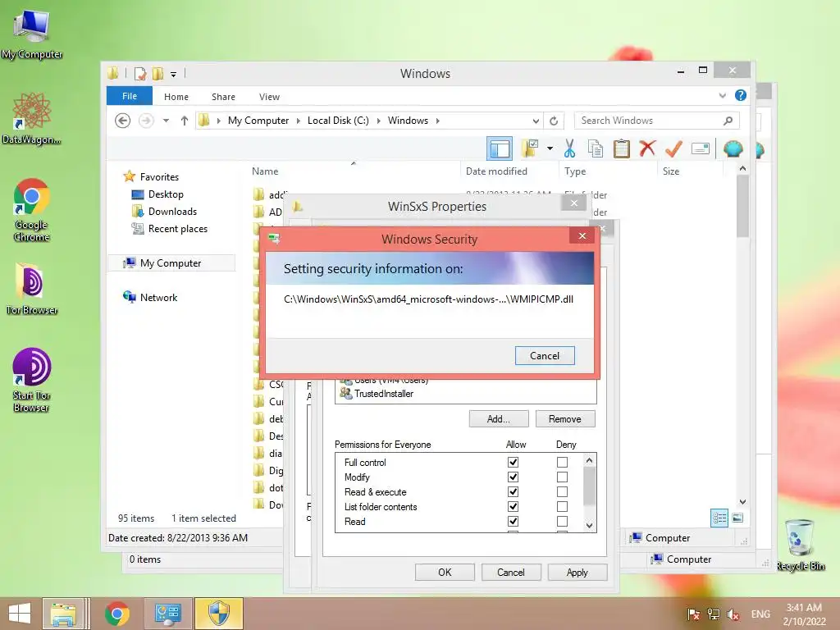
Task: Click the folder options checklist toolbar icon
Action: 530,148
